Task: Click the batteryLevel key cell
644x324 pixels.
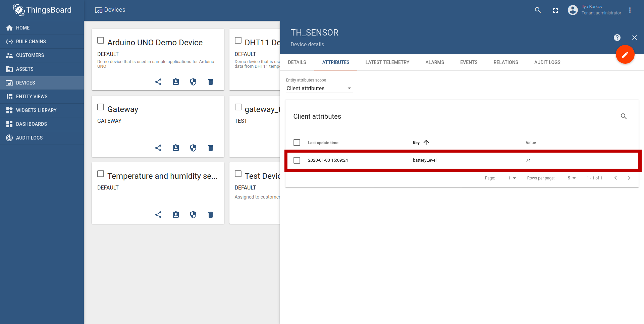Action: 425,160
